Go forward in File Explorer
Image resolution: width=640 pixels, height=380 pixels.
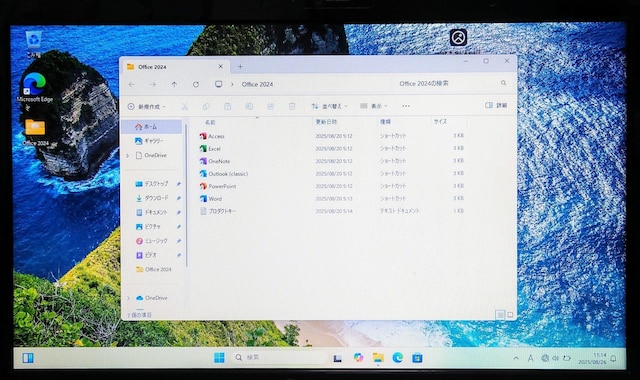[153, 84]
